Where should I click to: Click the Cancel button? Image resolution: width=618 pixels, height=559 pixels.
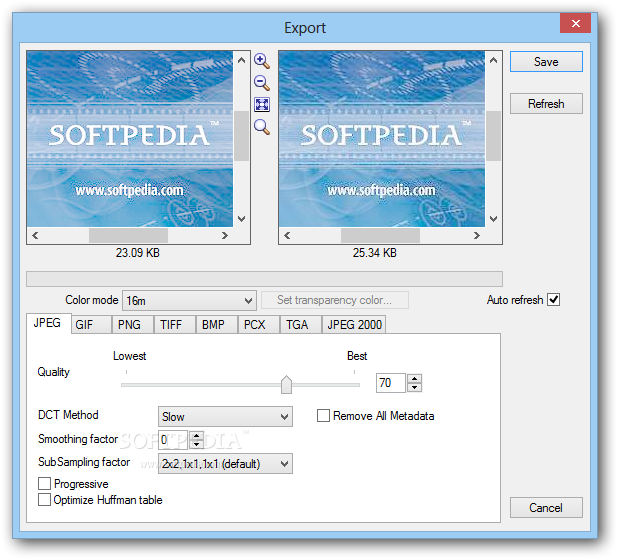tap(546, 507)
